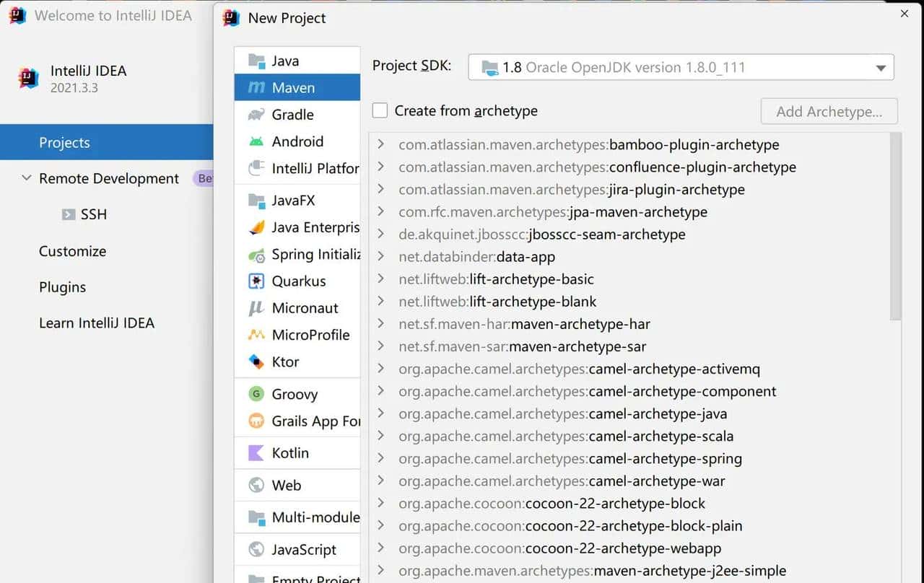Click the Add Archetype... button
Viewport: 924px width, 583px height.
pos(829,111)
